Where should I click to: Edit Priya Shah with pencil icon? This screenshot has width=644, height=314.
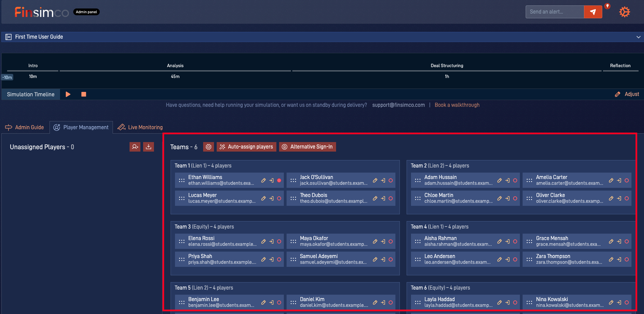(264, 259)
